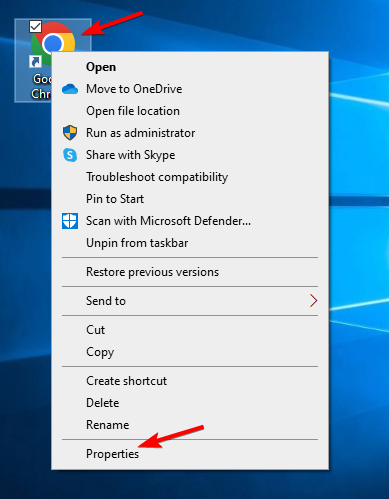Choose Open file location
Viewport: 389px width, 499px height.
pyautogui.click(x=190, y=111)
